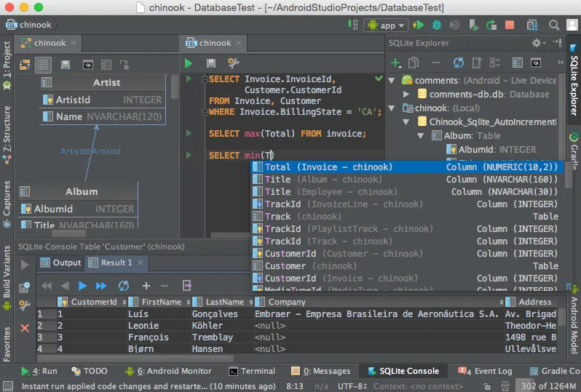
Task: Add new database with green plus in SQLite Explorer
Action: 396,63
